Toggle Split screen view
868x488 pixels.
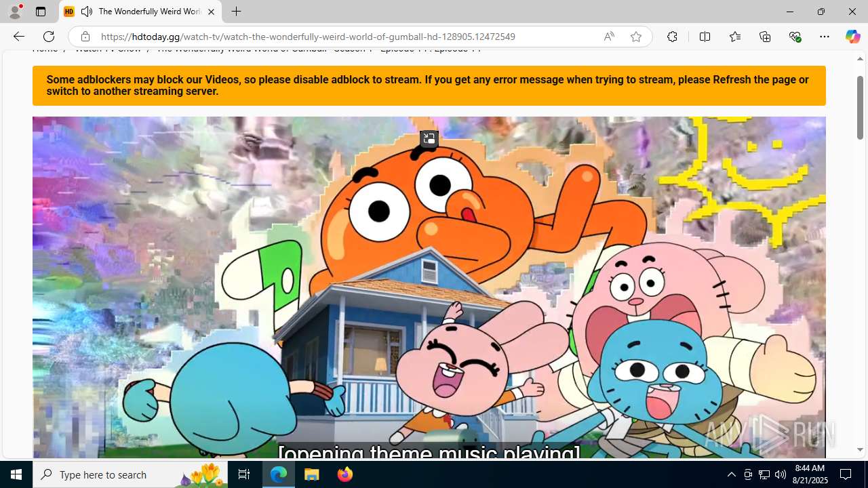[705, 37]
